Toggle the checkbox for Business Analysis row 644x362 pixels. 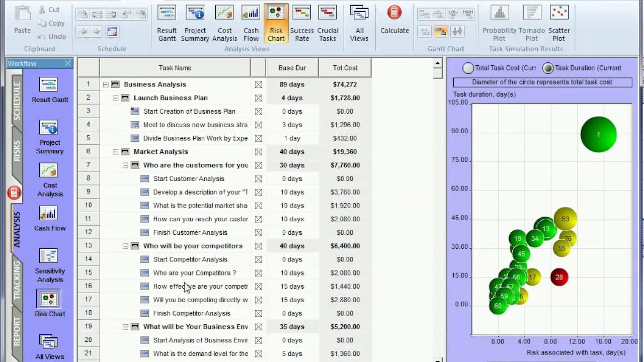[x=258, y=84]
